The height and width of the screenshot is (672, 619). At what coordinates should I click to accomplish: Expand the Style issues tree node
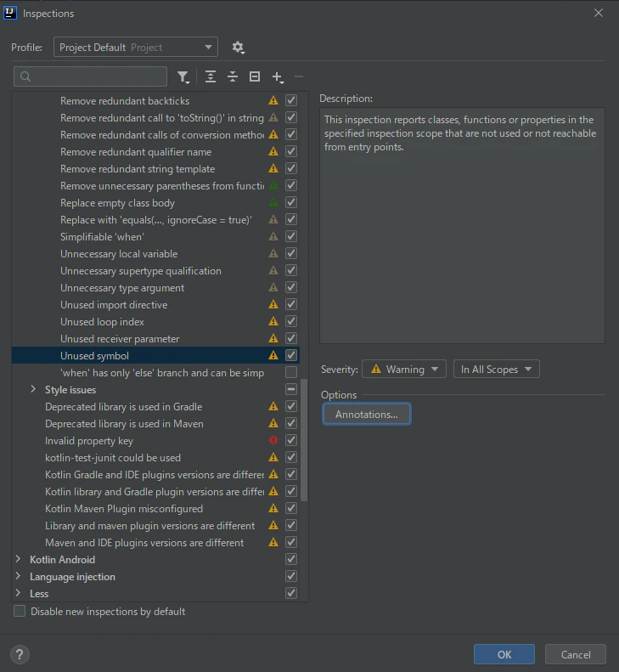[x=33, y=389]
